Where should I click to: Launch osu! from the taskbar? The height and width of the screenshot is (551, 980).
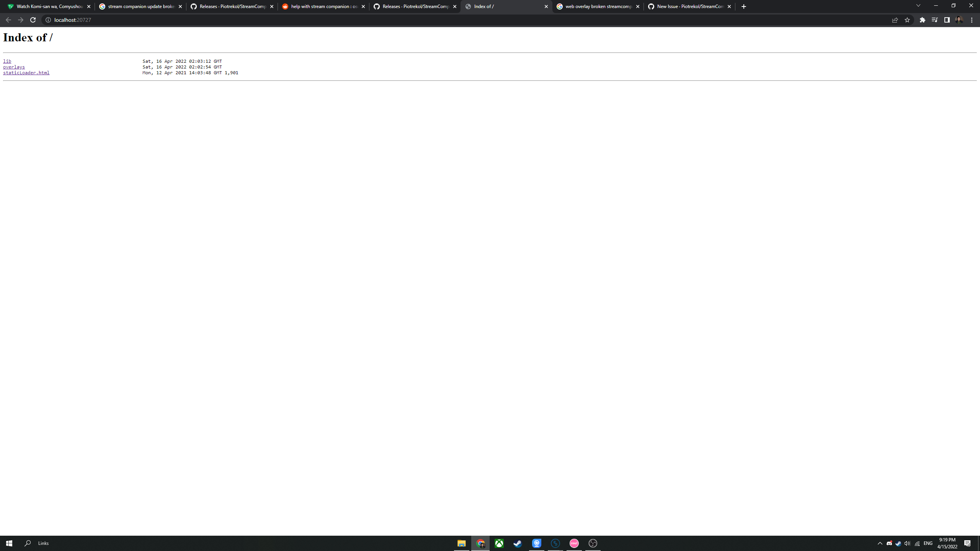point(574,543)
